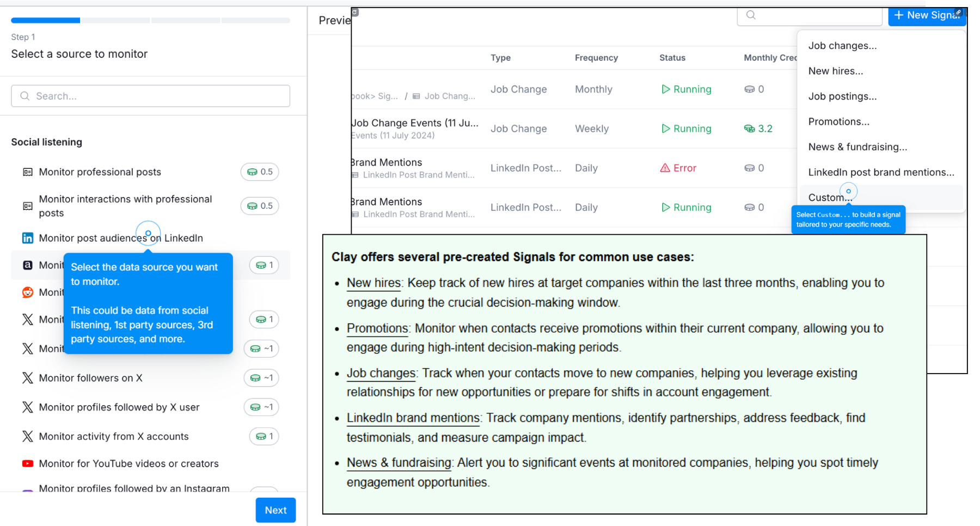
Task: Click 0.5 credit badge for professional posts
Action: 260,172
